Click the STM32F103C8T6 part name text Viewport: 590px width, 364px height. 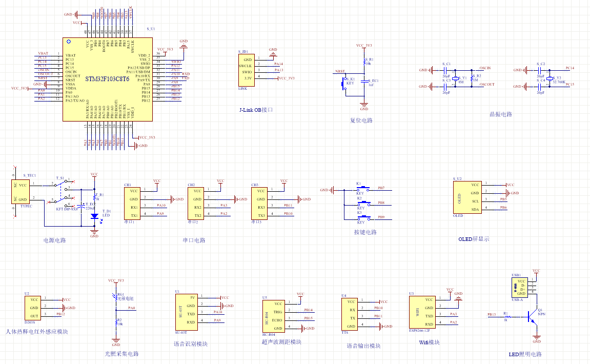tap(107, 78)
